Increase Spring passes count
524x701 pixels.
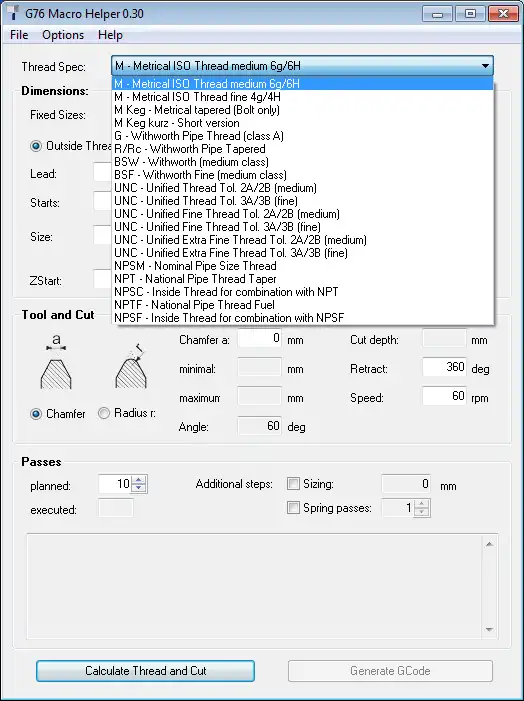click(x=422, y=503)
